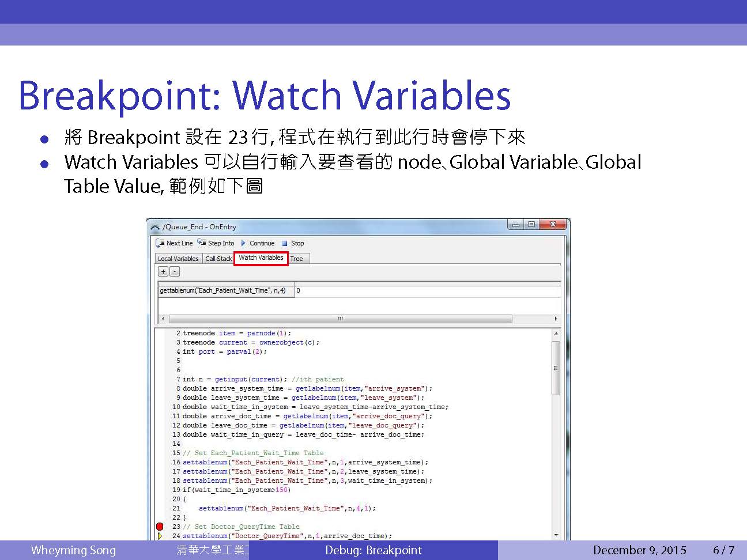Viewport: 747px width, 560px height.
Task: Click the Step Into debugger icon
Action: tap(202, 243)
